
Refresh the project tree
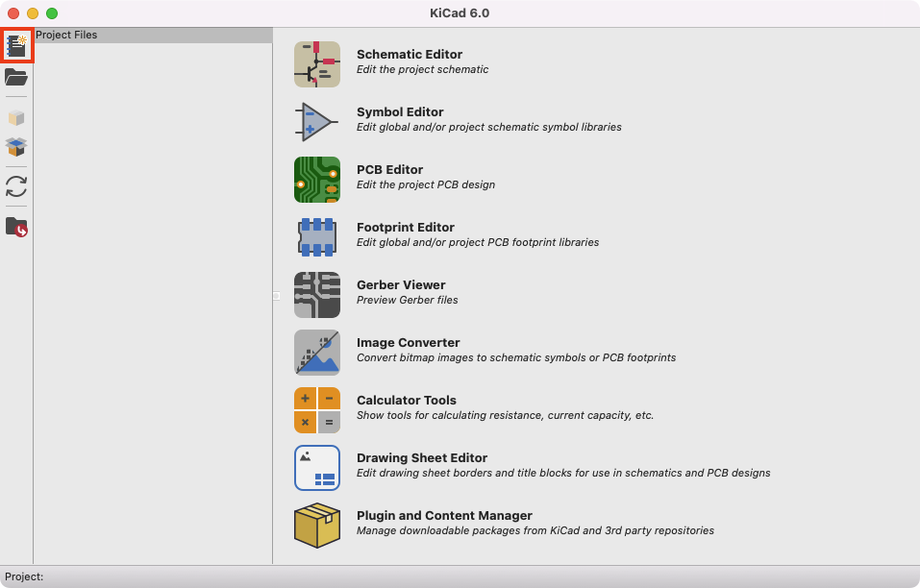(16, 186)
